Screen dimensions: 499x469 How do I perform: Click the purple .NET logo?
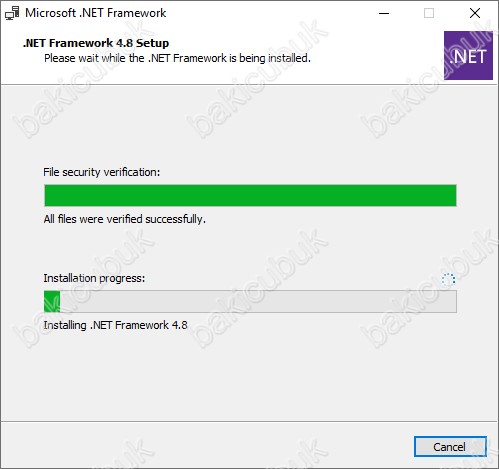coord(468,55)
